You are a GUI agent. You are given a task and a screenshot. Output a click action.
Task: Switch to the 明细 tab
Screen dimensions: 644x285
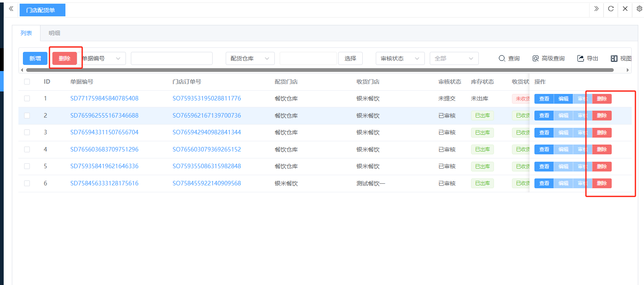(54, 33)
